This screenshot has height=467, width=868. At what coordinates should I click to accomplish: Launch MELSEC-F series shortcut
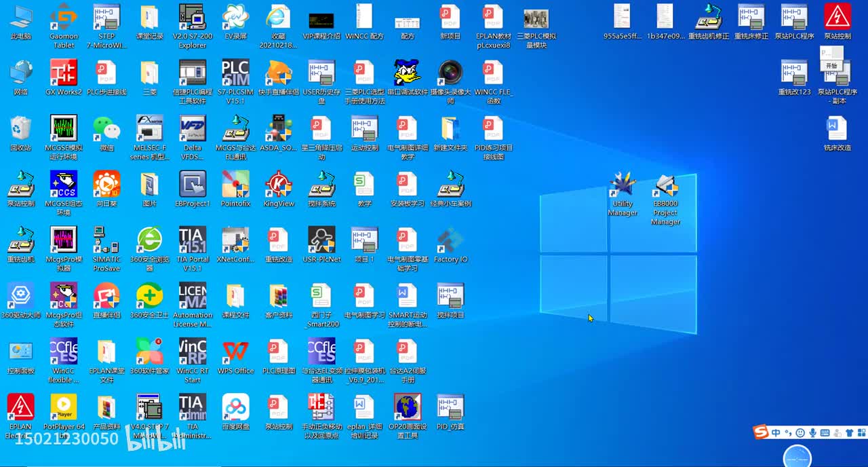pyautogui.click(x=149, y=138)
